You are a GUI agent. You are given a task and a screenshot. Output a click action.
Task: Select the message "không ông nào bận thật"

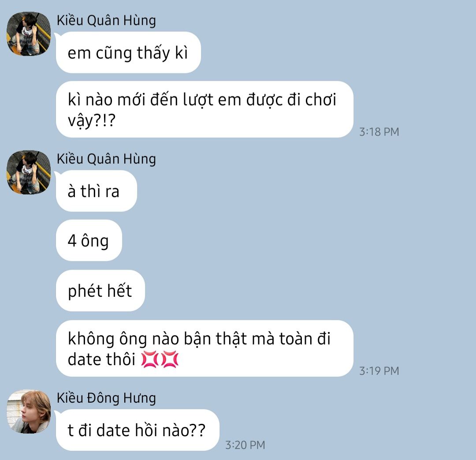click(205, 348)
